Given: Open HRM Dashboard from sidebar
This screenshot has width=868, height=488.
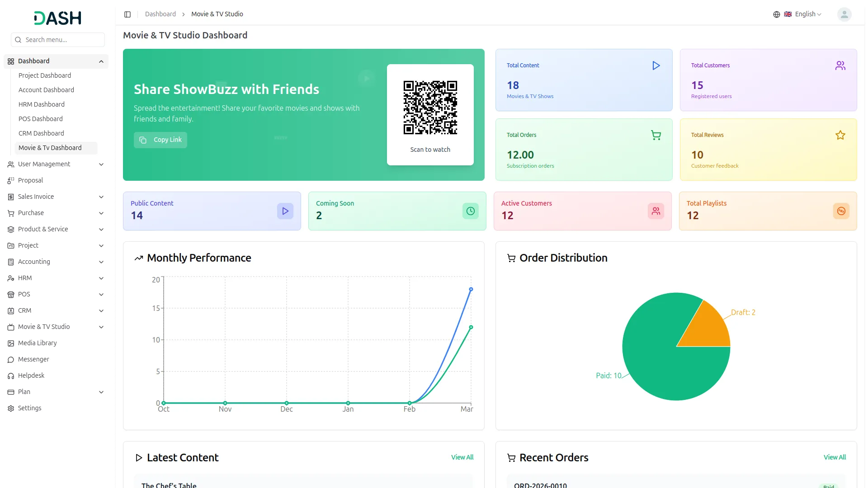Looking at the screenshot, I should click(42, 104).
